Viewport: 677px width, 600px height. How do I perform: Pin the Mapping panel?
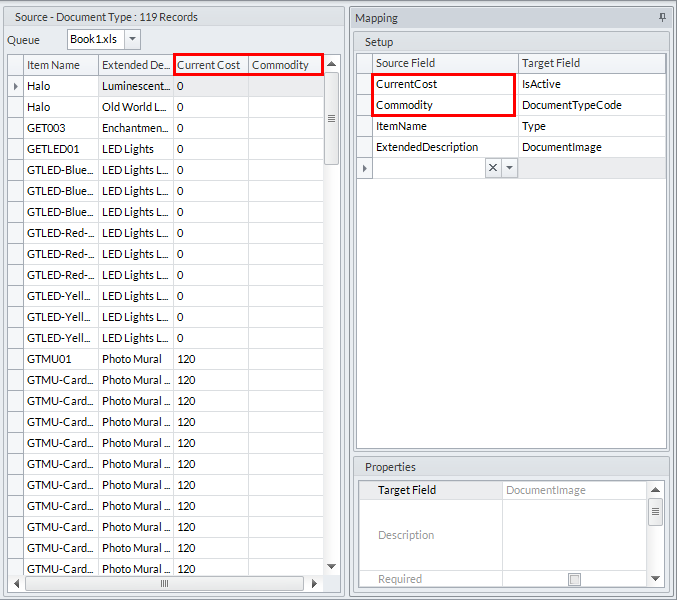click(x=662, y=18)
